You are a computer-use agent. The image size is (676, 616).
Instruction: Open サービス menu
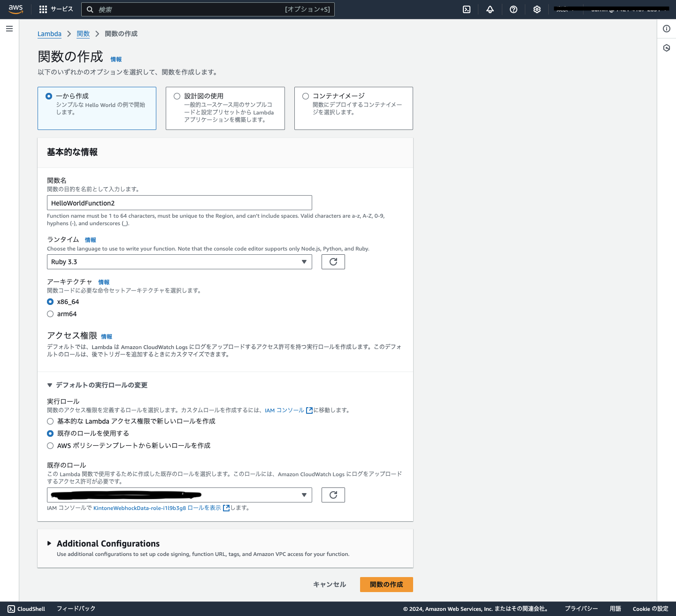pos(56,9)
